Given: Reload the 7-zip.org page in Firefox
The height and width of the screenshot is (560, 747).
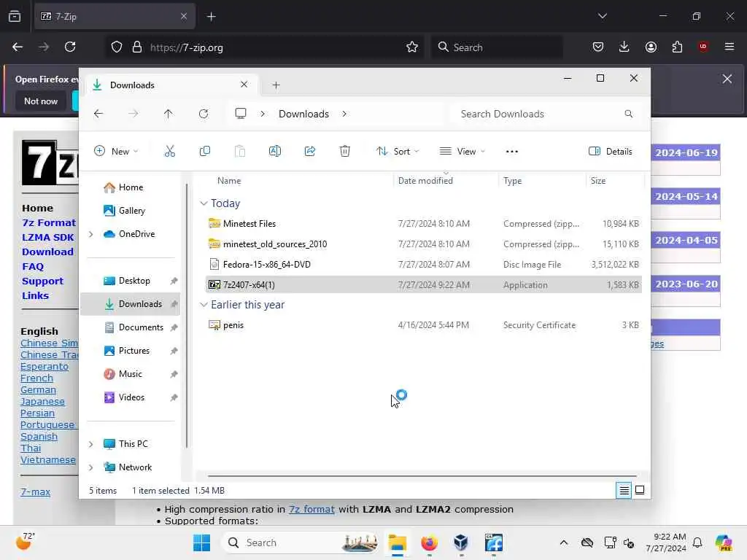Looking at the screenshot, I should point(70,47).
